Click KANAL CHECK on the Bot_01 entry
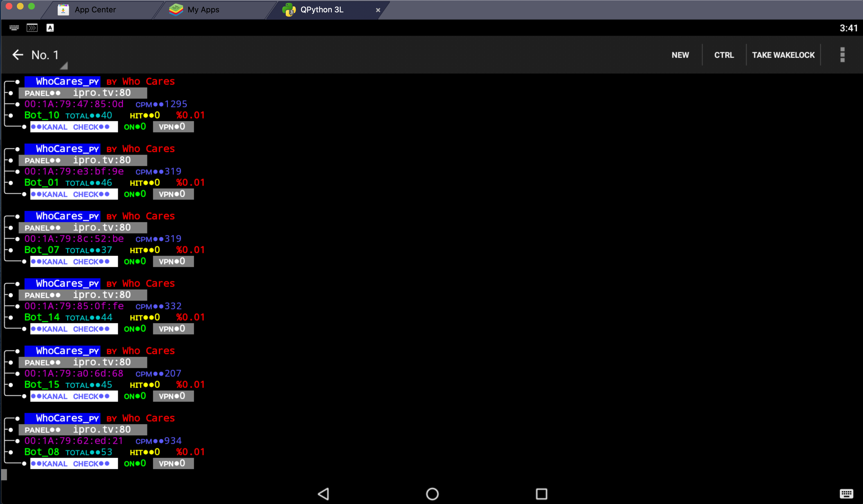Screen dimensions: 863x504 74,194
